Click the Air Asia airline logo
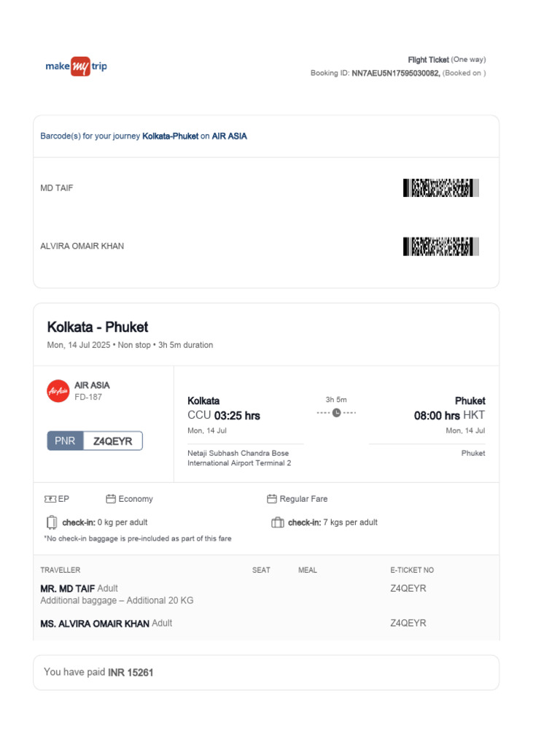Image resolution: width=560 pixels, height=747 pixels. point(58,391)
